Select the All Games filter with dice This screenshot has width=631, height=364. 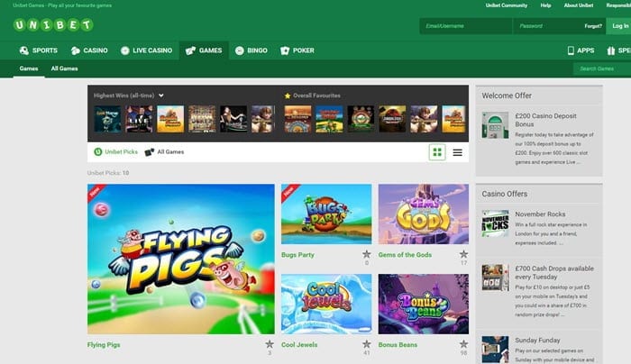(164, 151)
